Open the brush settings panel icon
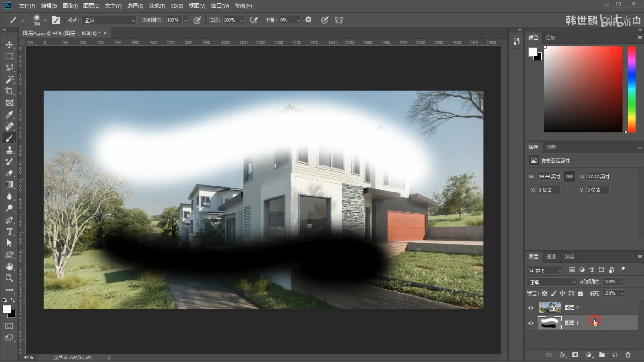Screen dimensions: 644x362 pyautogui.click(x=56, y=20)
